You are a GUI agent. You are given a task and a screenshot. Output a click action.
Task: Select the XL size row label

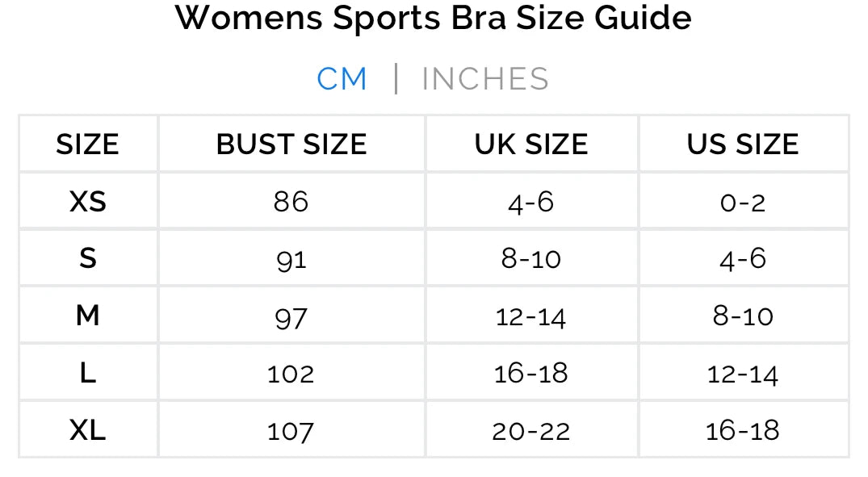(87, 430)
